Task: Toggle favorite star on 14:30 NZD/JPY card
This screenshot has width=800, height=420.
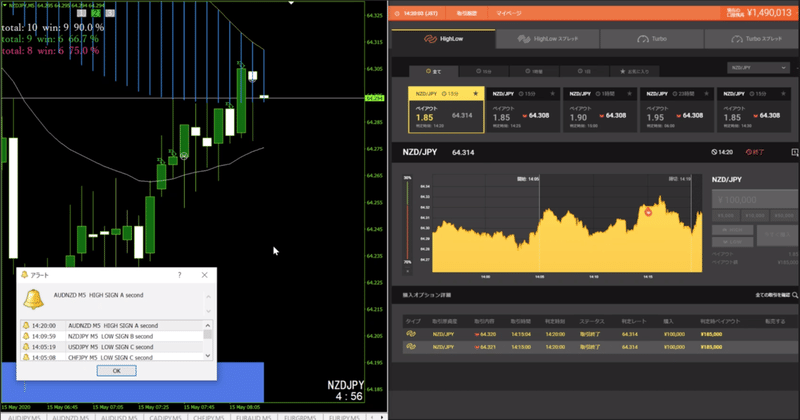Action: pos(784,94)
